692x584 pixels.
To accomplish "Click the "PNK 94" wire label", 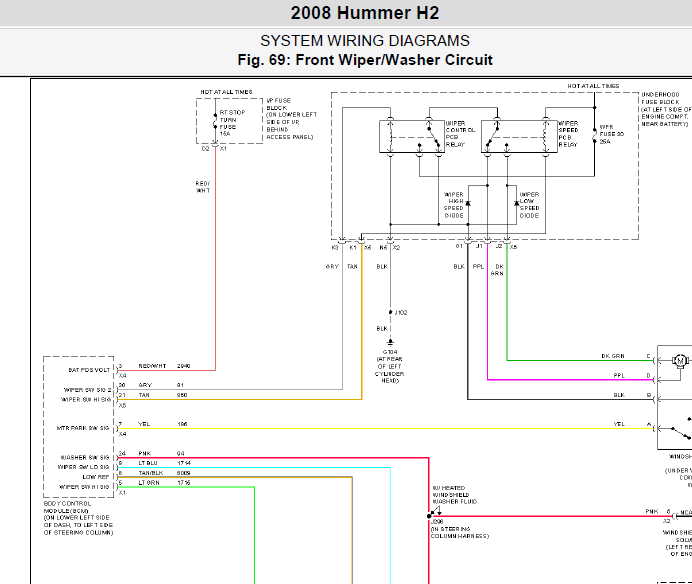I will point(161,454).
